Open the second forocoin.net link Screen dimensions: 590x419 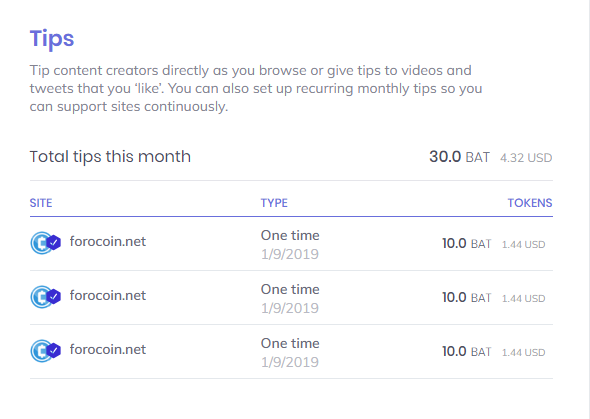point(108,296)
